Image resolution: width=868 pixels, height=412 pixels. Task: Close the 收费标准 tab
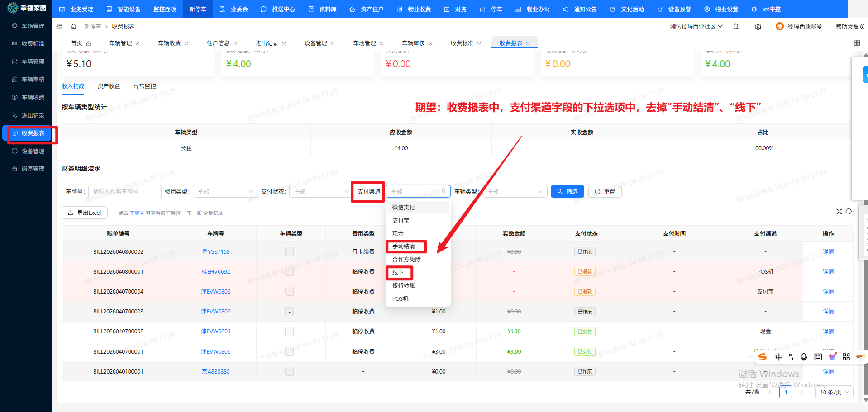pyautogui.click(x=479, y=44)
